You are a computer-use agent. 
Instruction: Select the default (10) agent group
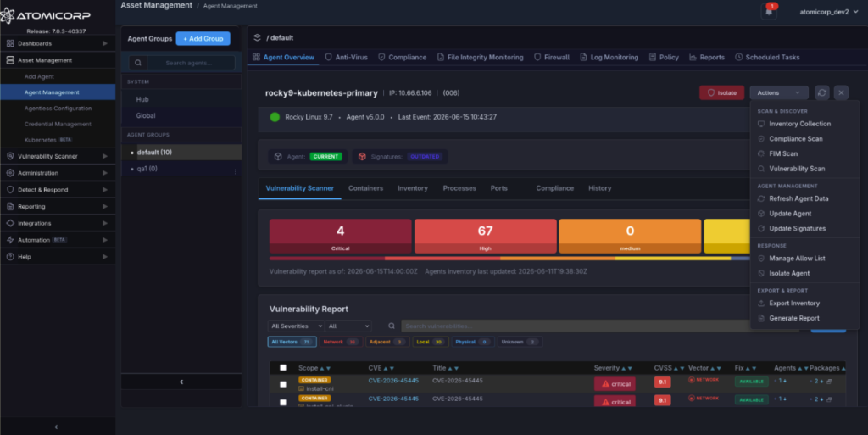[x=181, y=152]
